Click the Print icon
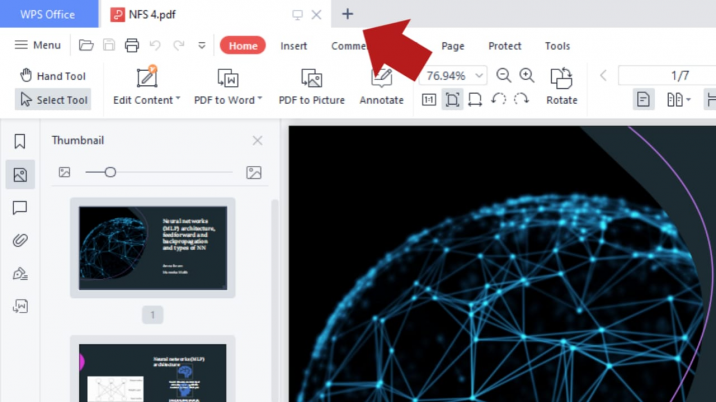Screen dimensions: 716x402 pyautogui.click(x=132, y=45)
